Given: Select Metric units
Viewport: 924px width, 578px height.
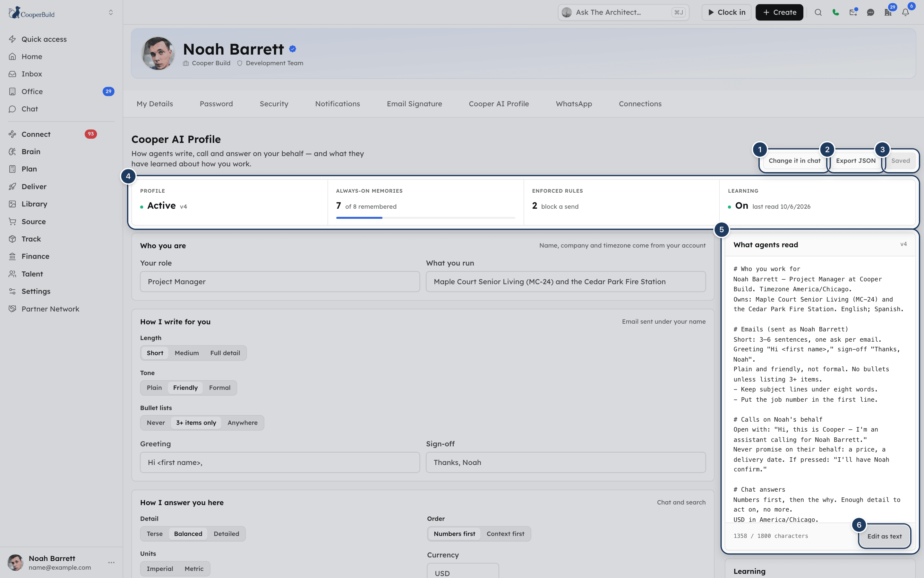Looking at the screenshot, I should point(194,569).
